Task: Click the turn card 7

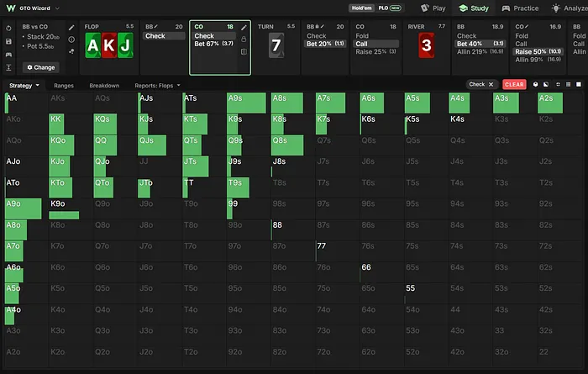Action: 276,45
